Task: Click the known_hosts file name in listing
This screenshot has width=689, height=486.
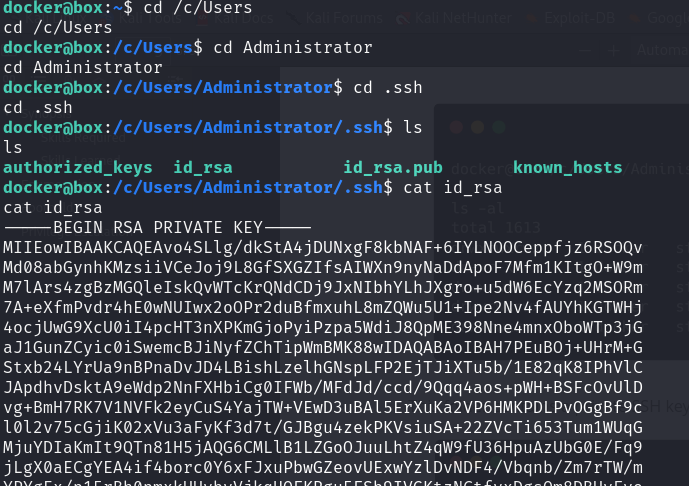Action: (568, 168)
